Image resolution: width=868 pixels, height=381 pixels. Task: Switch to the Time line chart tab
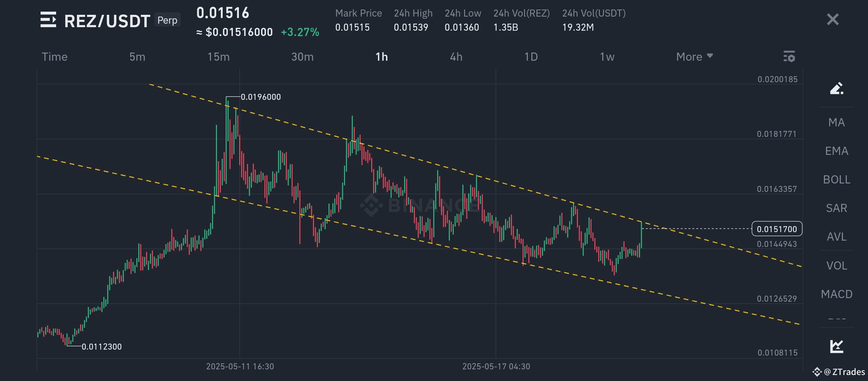point(55,57)
